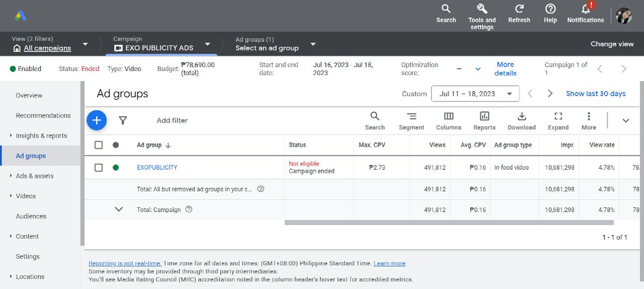Click the ₱2.73 Max. CPV cell

(x=377, y=168)
